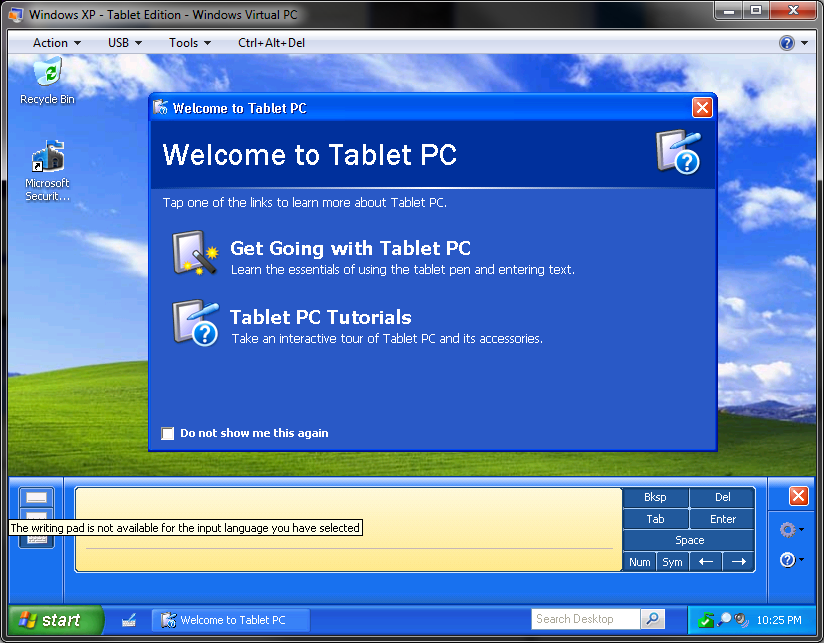824x643 pixels.
Task: Click the Enter key in Input Panel
Action: (x=722, y=519)
